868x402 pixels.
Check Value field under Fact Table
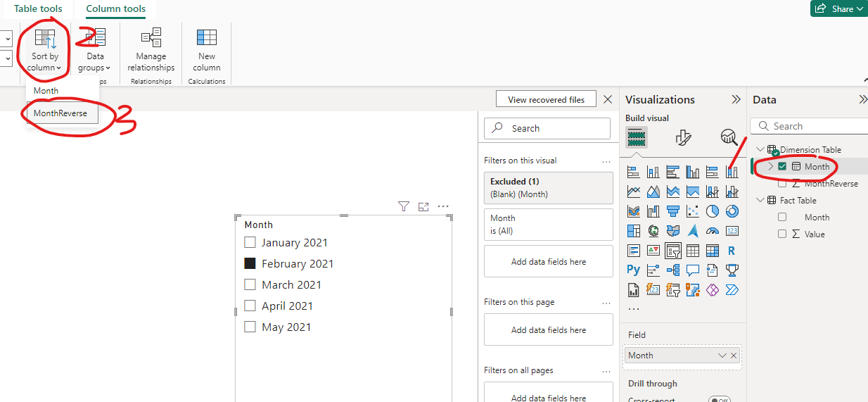[782, 234]
